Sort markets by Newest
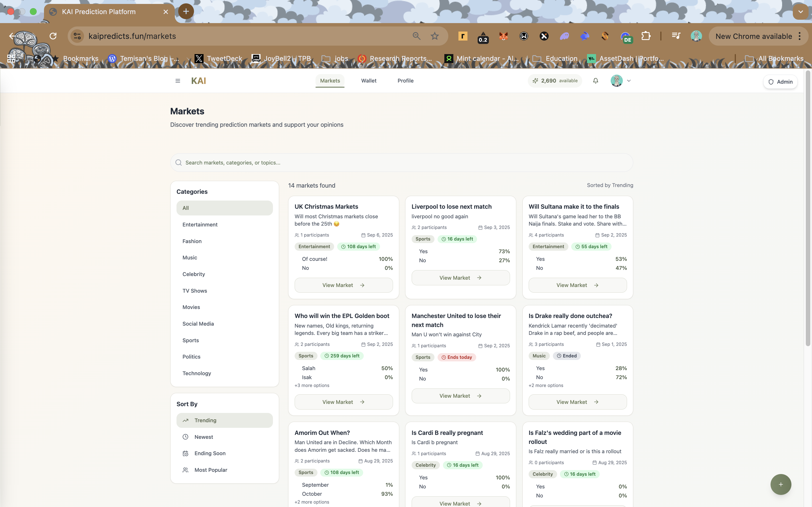 [203, 437]
